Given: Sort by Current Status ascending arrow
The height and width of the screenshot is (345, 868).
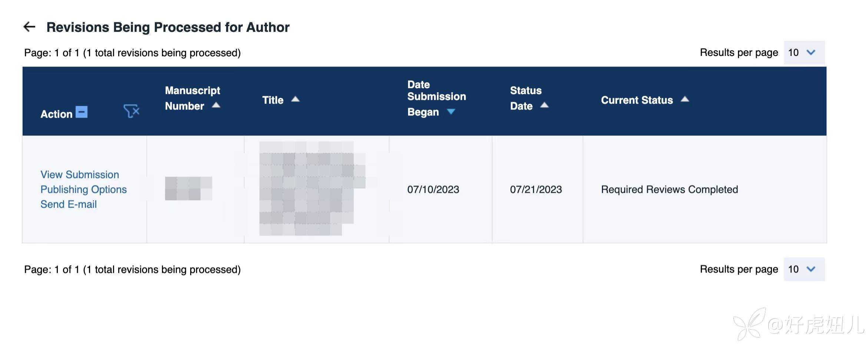Looking at the screenshot, I should pos(685,99).
